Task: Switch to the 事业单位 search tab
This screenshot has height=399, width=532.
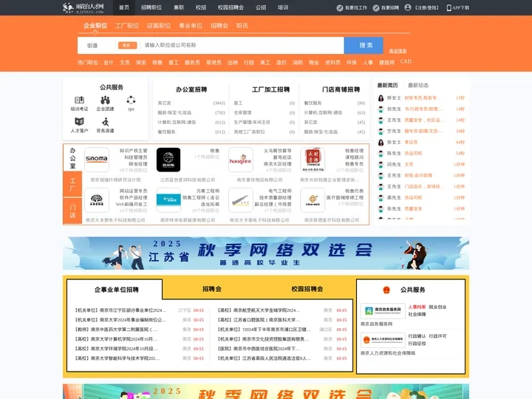Action: point(191,25)
